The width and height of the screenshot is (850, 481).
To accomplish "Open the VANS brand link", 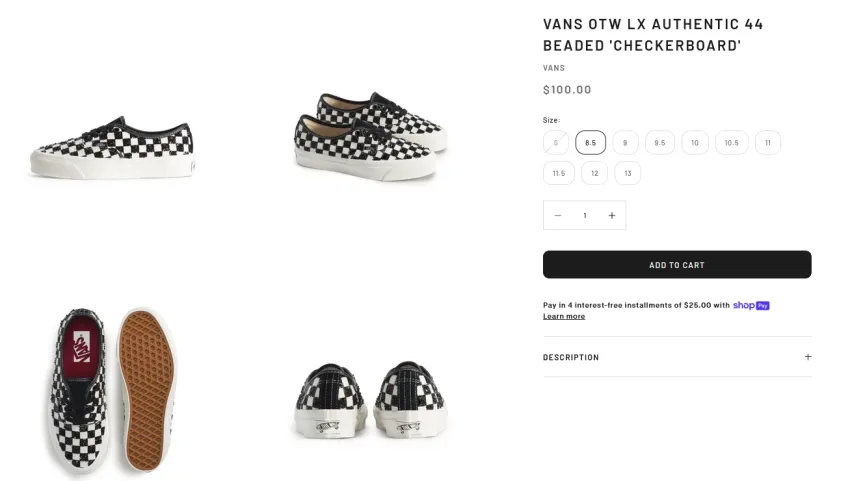I will tap(553, 68).
